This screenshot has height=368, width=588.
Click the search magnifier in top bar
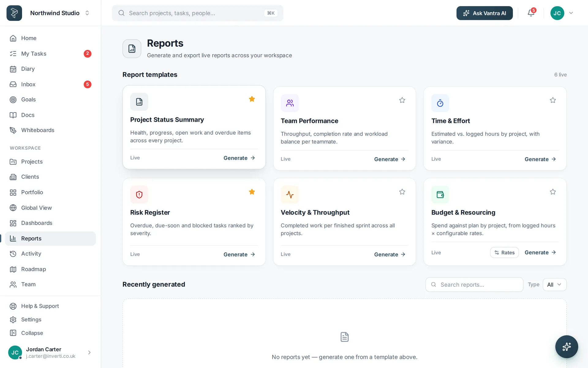pyautogui.click(x=122, y=13)
